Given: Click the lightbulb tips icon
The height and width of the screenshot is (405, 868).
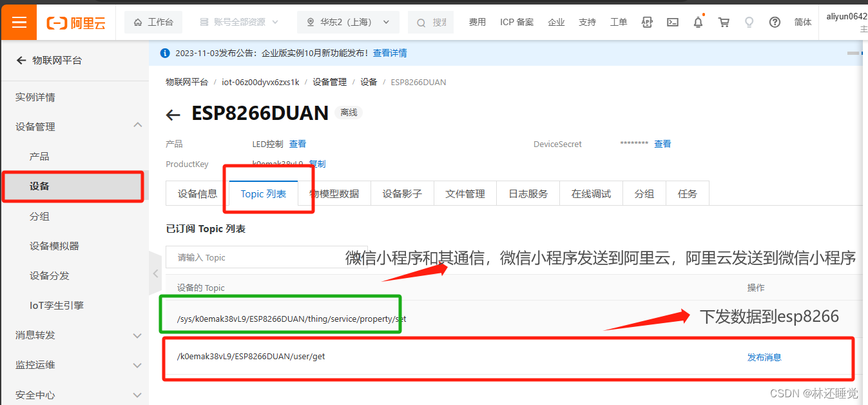Looking at the screenshot, I should coord(749,22).
